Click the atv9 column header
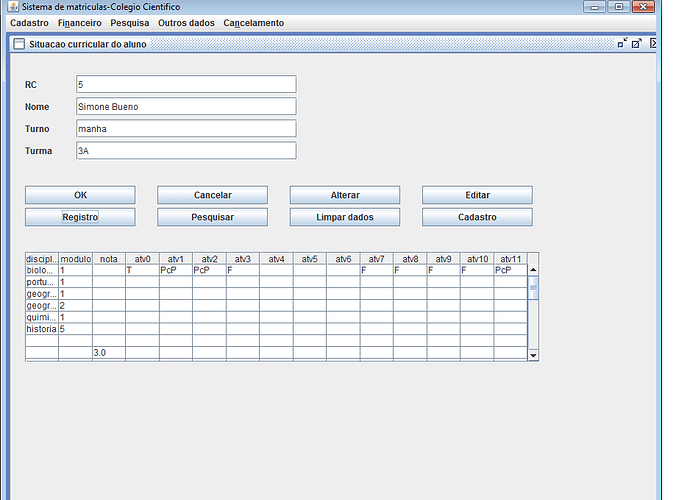 coord(444,259)
